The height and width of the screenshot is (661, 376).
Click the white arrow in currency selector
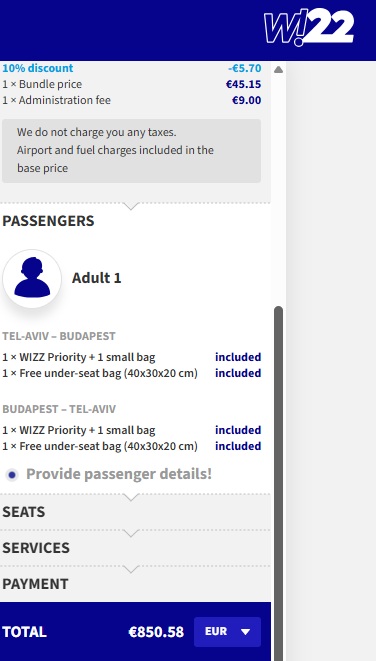pyautogui.click(x=246, y=631)
